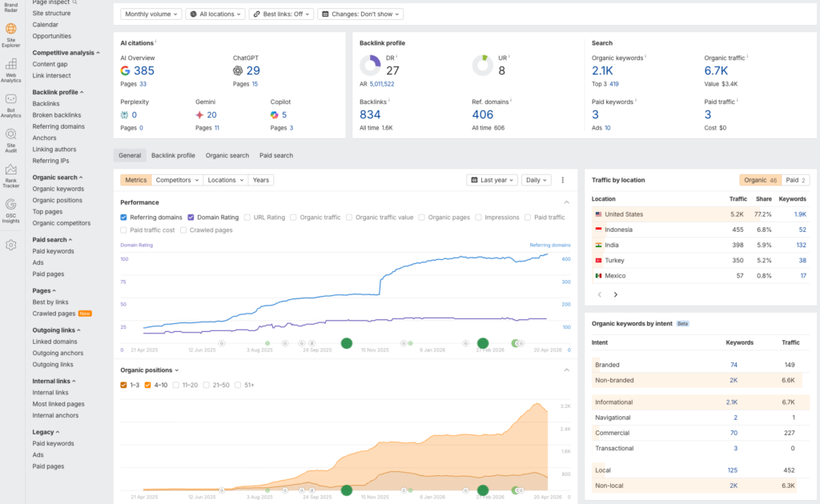Click the Perplexity logo icon
The width and height of the screenshot is (820, 504).
(x=124, y=115)
